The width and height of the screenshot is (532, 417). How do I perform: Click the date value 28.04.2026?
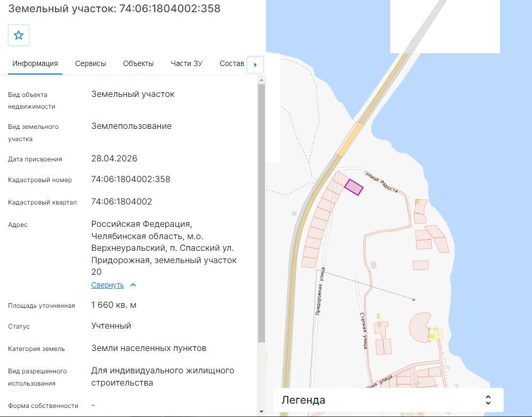[114, 159]
